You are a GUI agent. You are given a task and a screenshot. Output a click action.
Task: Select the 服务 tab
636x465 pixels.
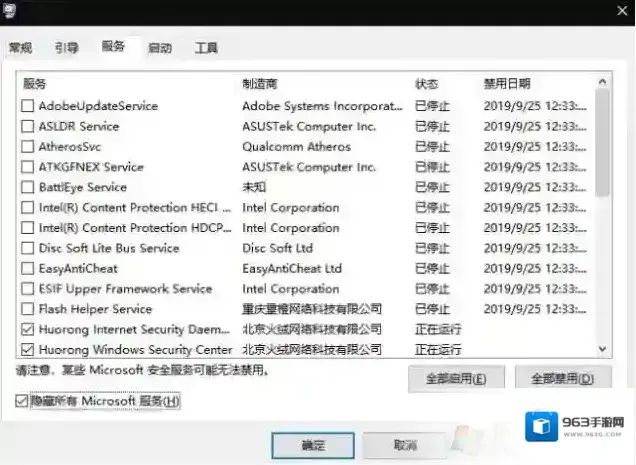[113, 46]
